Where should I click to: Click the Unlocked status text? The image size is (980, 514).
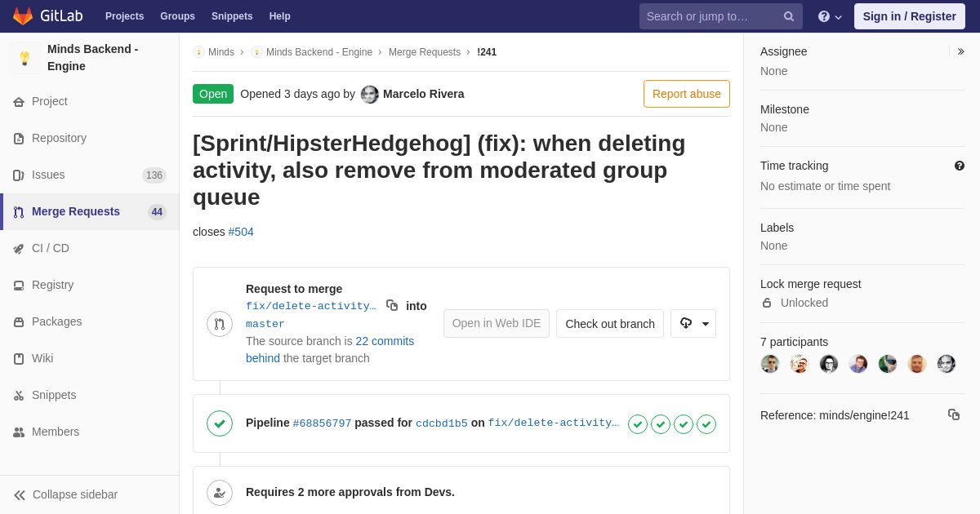pyautogui.click(x=804, y=303)
